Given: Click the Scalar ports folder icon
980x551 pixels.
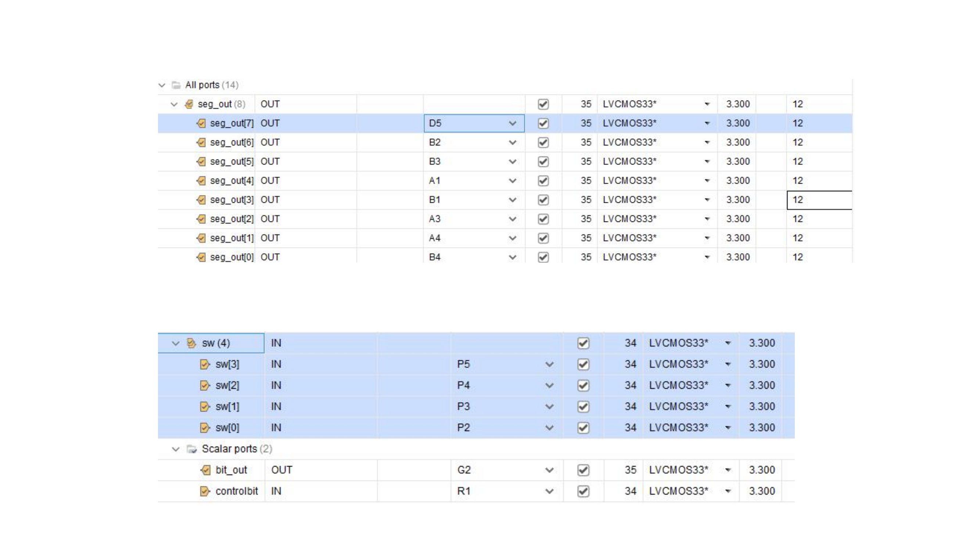Looking at the screenshot, I should coord(191,449).
